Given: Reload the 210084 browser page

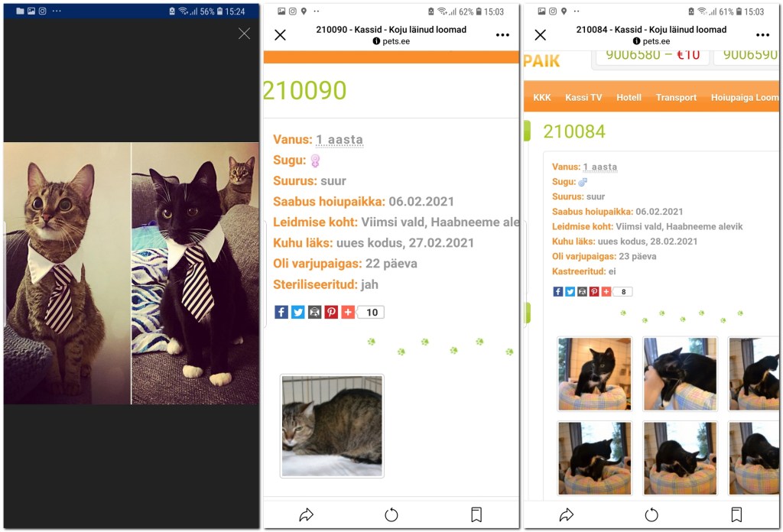Looking at the screenshot, I should 651,514.
